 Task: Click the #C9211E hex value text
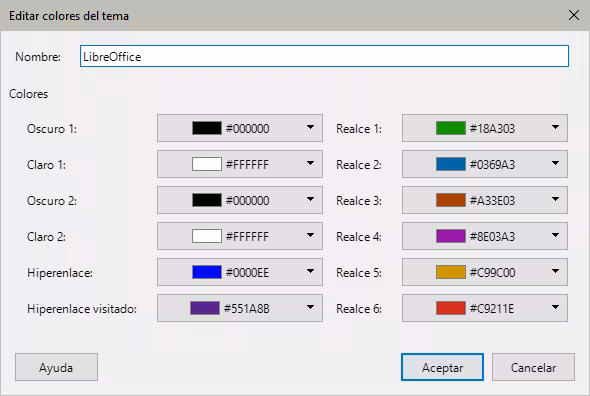(492, 309)
